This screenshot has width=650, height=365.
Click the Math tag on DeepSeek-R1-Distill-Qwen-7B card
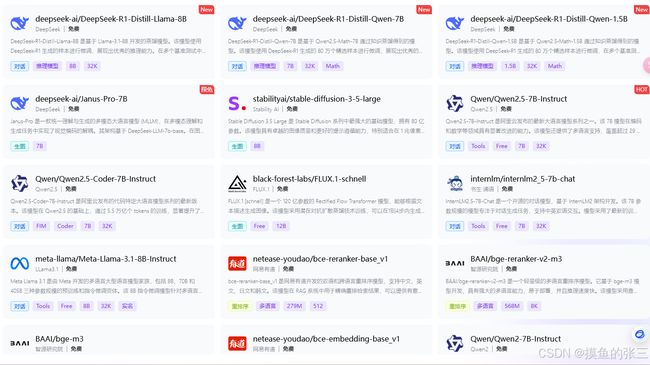(x=332, y=66)
